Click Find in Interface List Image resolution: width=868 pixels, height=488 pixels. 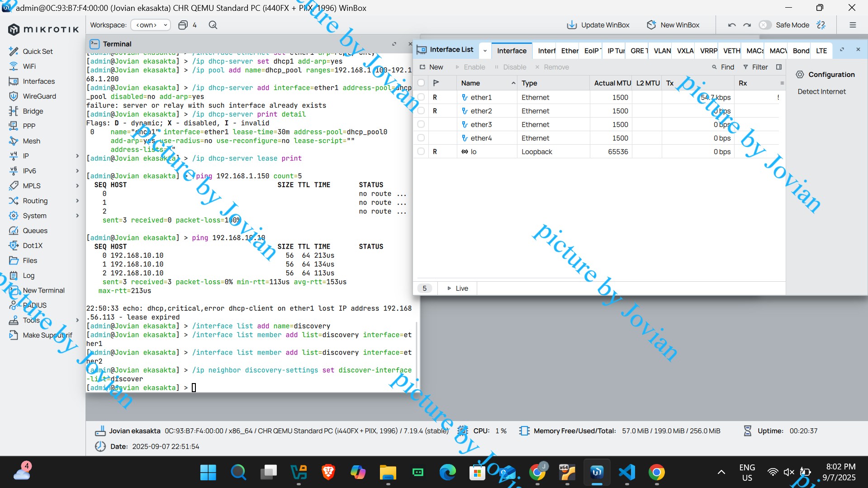(723, 67)
